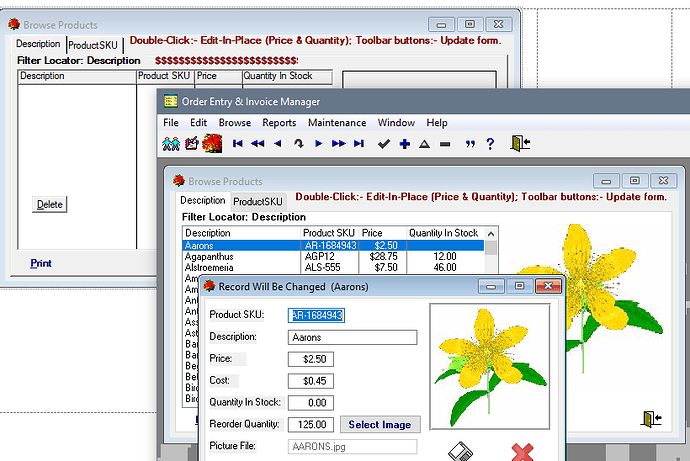Page forward with double-right arrow icon

tap(338, 143)
